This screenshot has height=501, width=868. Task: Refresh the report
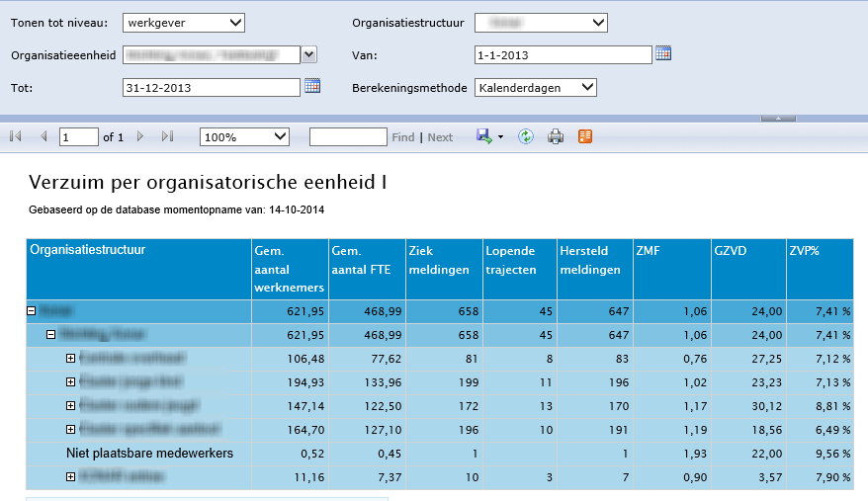[526, 137]
